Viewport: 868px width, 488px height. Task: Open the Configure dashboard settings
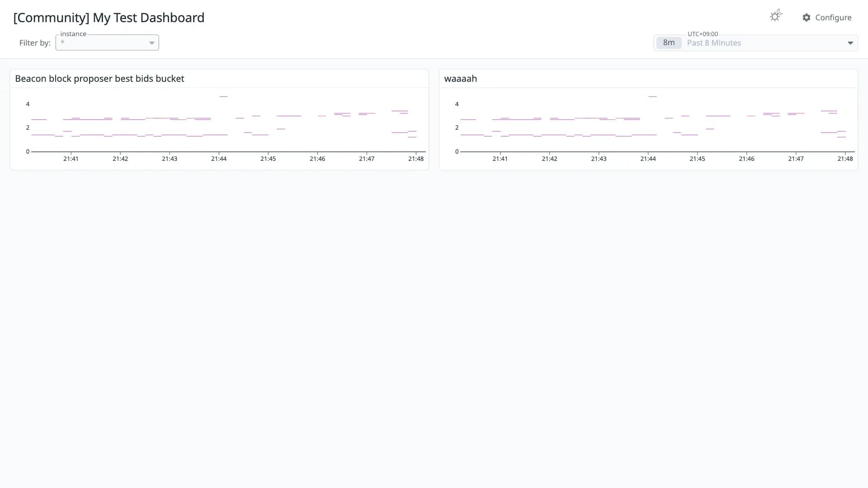(x=827, y=18)
